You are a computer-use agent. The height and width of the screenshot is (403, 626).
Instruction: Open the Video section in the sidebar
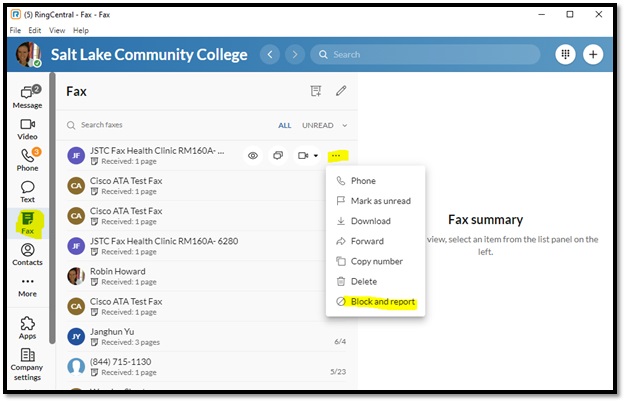click(27, 129)
